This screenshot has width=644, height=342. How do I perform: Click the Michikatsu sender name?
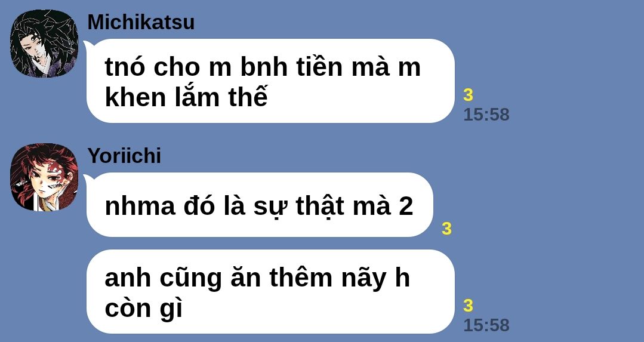tap(141, 21)
